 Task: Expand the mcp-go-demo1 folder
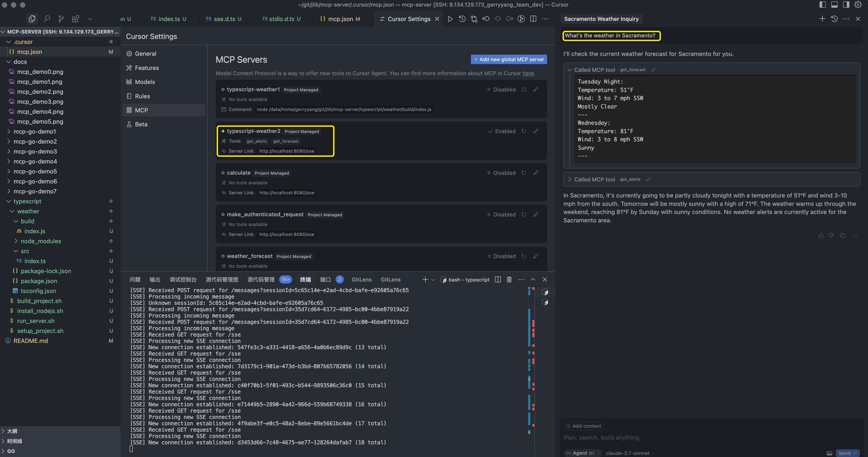point(35,132)
